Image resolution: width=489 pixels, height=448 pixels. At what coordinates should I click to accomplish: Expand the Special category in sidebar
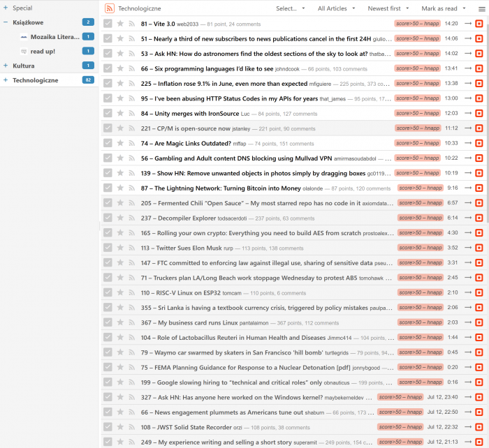[6, 8]
